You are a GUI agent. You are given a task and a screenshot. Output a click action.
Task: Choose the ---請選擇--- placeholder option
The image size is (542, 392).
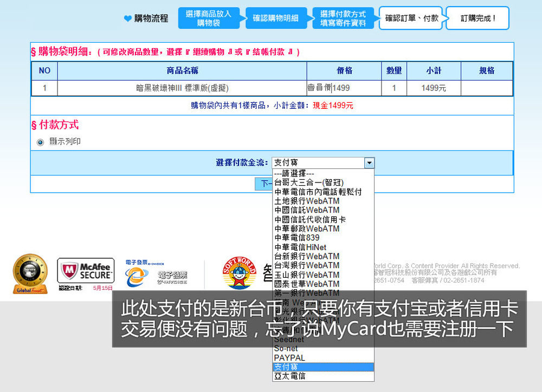coord(323,173)
